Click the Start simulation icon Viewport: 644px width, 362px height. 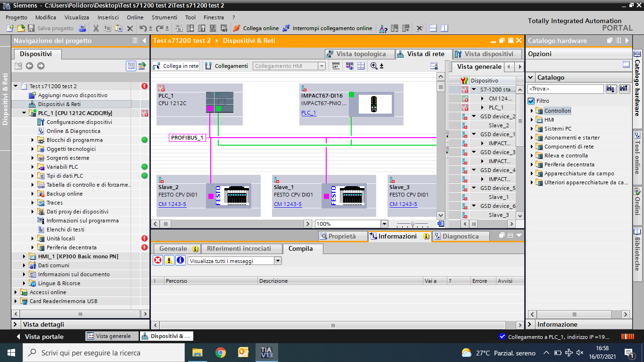pyautogui.click(x=213, y=28)
